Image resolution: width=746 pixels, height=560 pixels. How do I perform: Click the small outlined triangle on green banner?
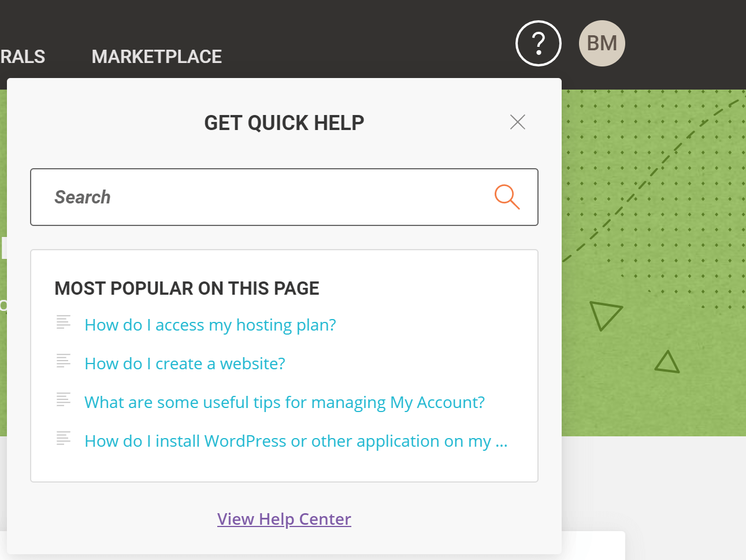coord(667,362)
